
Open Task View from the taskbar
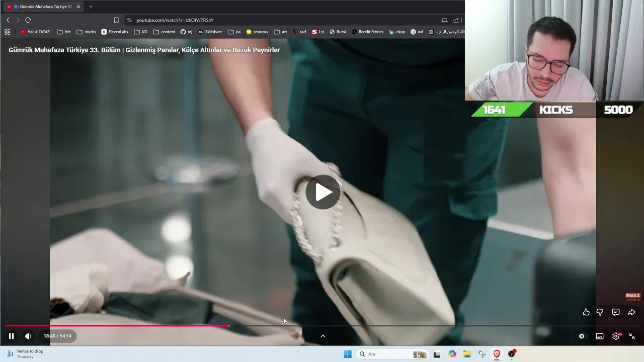click(437, 354)
